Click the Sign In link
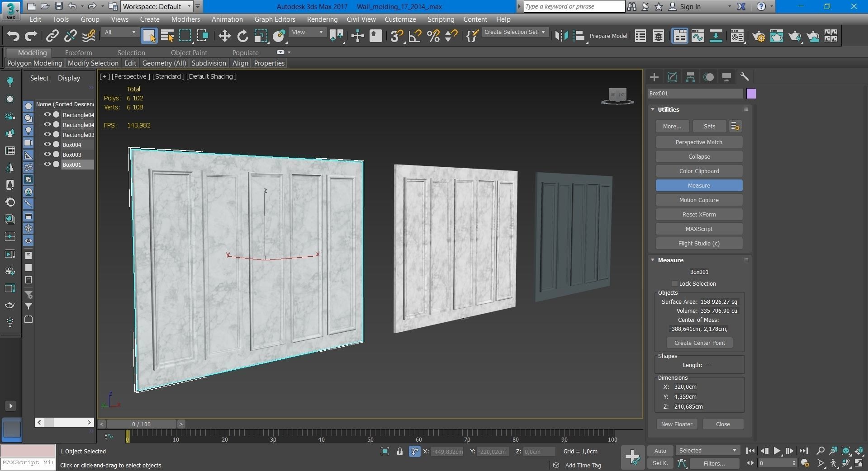This screenshot has width=868, height=471. (690, 6)
